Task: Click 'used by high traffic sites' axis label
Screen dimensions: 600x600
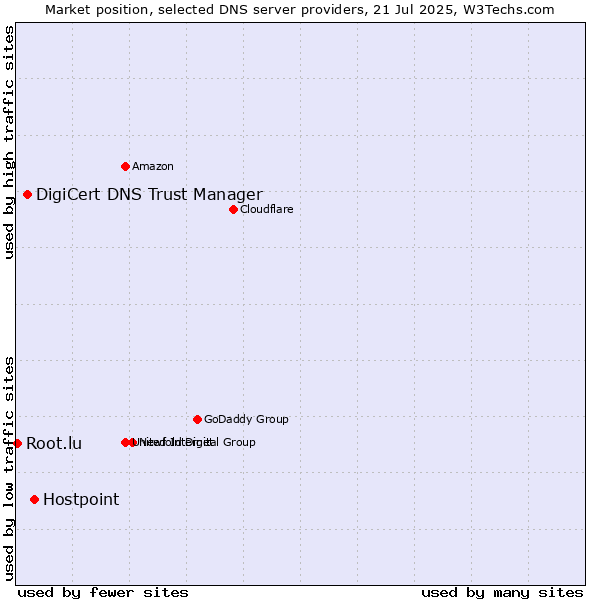Action: click(x=9, y=142)
